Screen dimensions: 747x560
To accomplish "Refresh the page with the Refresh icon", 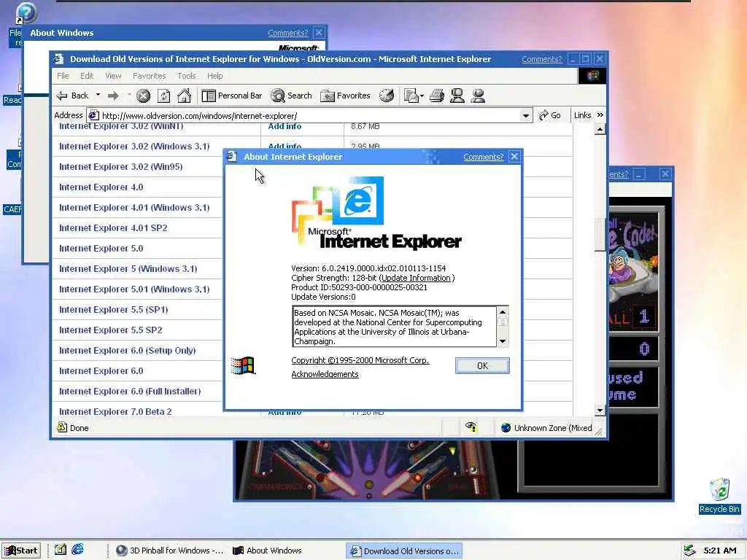I will point(163,96).
